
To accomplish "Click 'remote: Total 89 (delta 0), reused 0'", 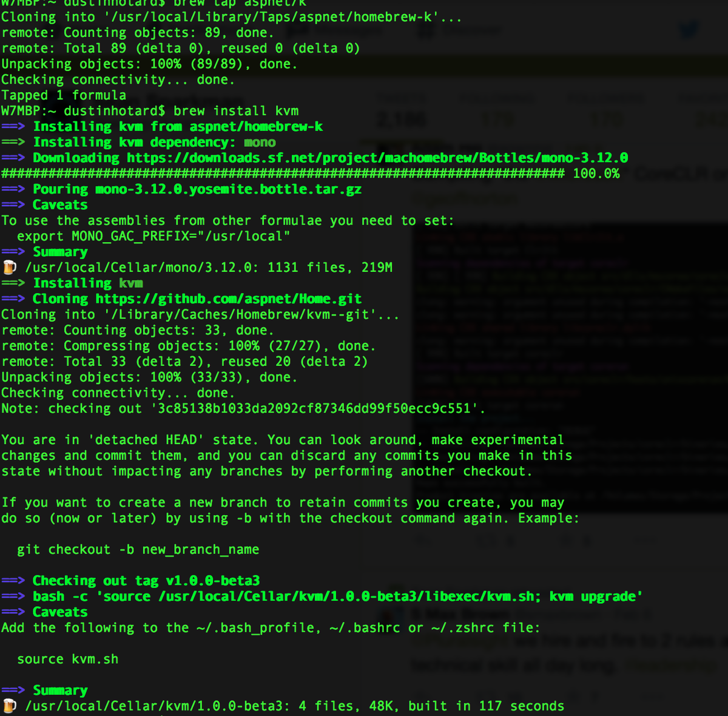I will click(x=181, y=49).
